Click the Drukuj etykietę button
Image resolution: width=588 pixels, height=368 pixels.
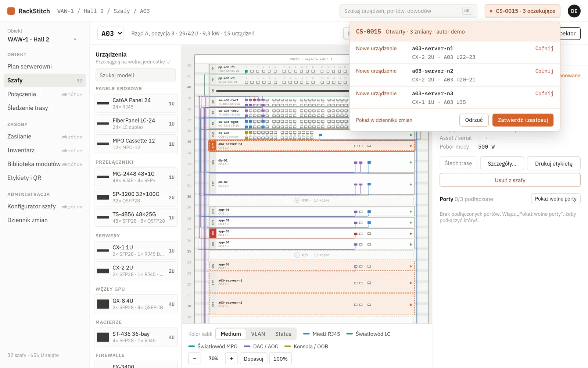pyautogui.click(x=553, y=163)
